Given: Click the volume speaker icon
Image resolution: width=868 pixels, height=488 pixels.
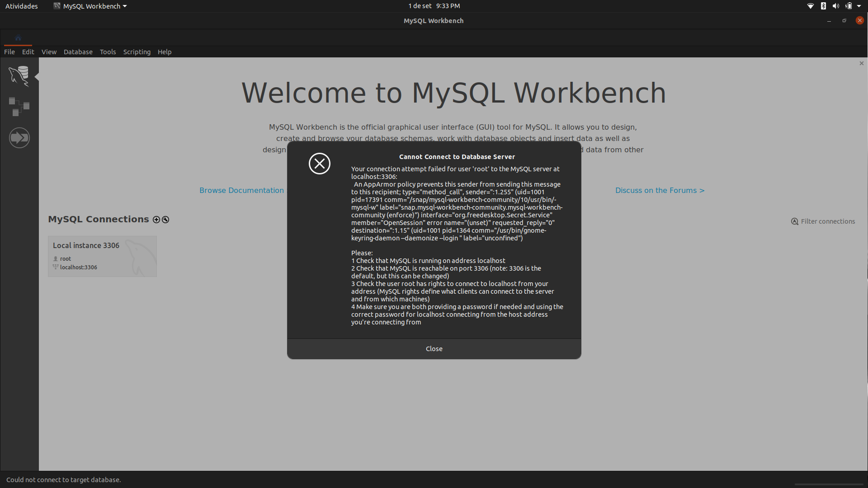Looking at the screenshot, I should point(835,6).
